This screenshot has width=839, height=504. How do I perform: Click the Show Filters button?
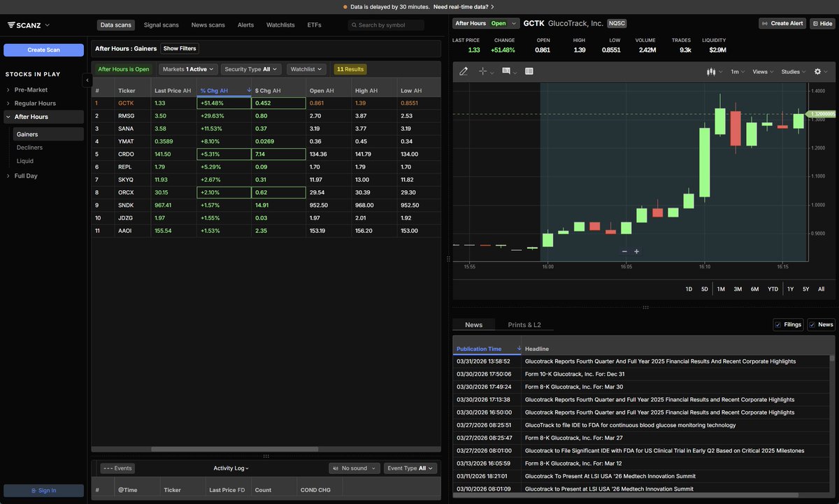coord(180,48)
